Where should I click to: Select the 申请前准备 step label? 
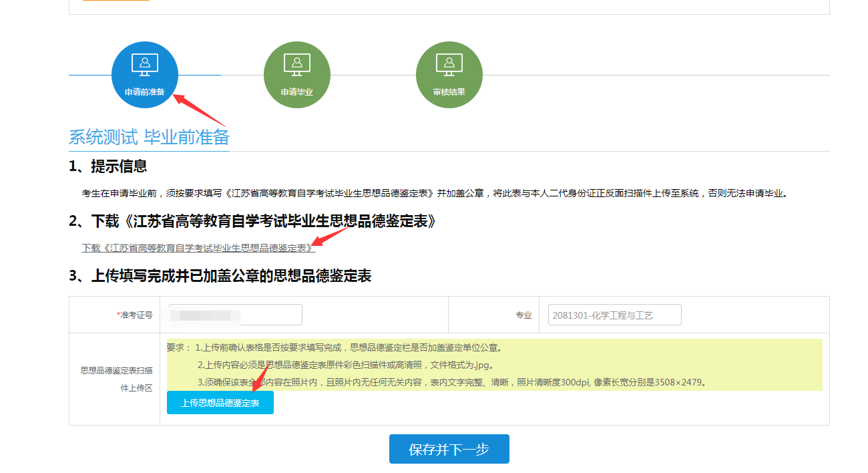pyautogui.click(x=145, y=92)
